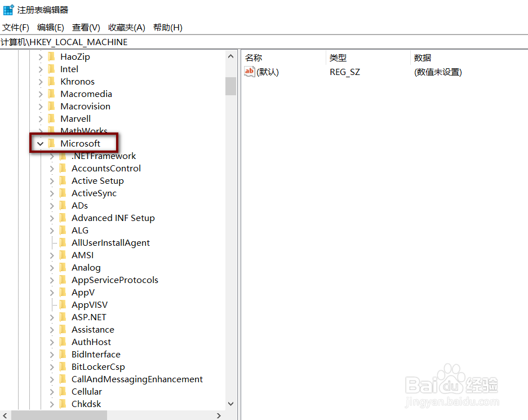Click the Active Setup folder icon
528x420 pixels.
[63, 181]
